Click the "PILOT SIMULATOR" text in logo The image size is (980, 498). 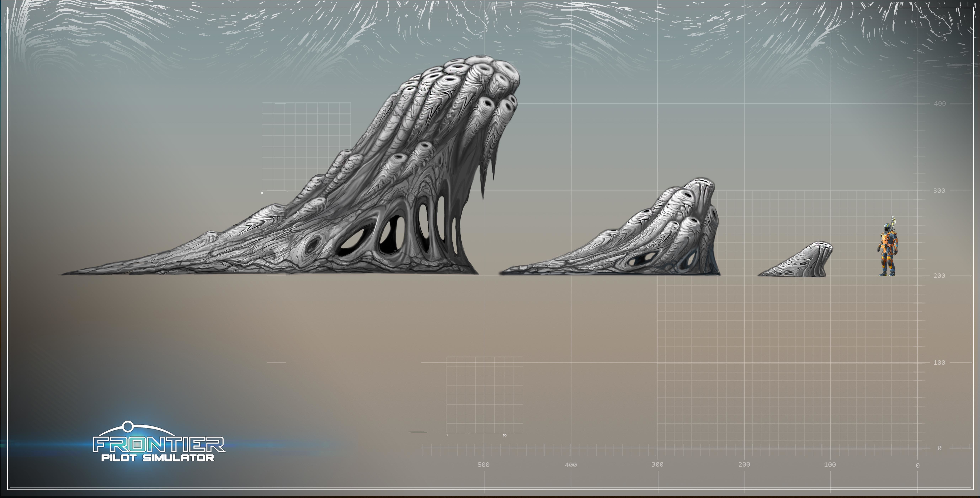tap(158, 458)
